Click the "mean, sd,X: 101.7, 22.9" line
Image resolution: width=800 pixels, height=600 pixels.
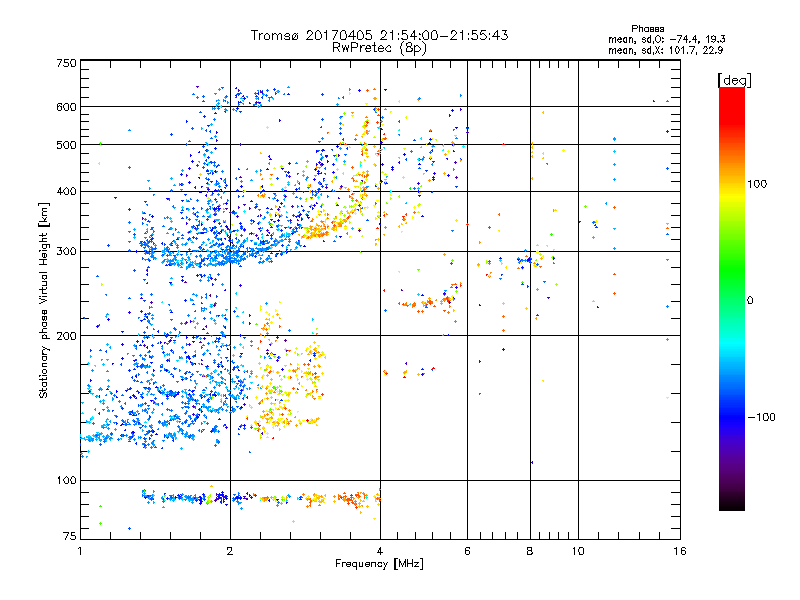coord(665,50)
